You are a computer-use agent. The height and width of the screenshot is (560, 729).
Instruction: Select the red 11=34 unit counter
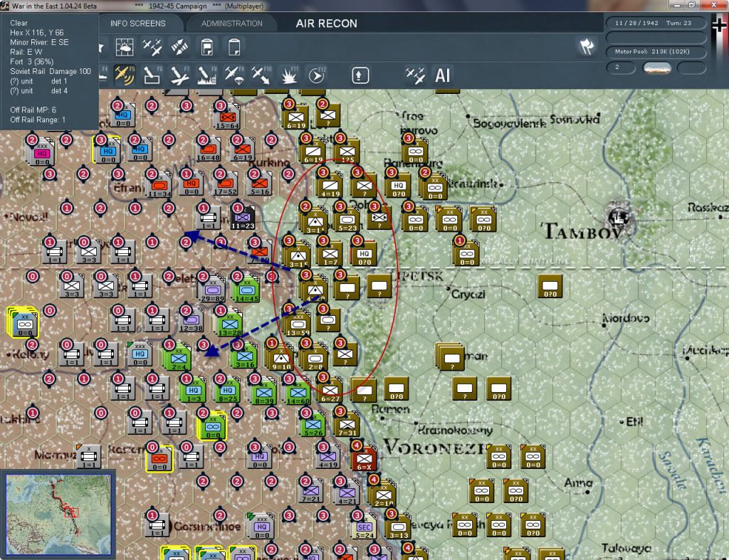tap(159, 185)
